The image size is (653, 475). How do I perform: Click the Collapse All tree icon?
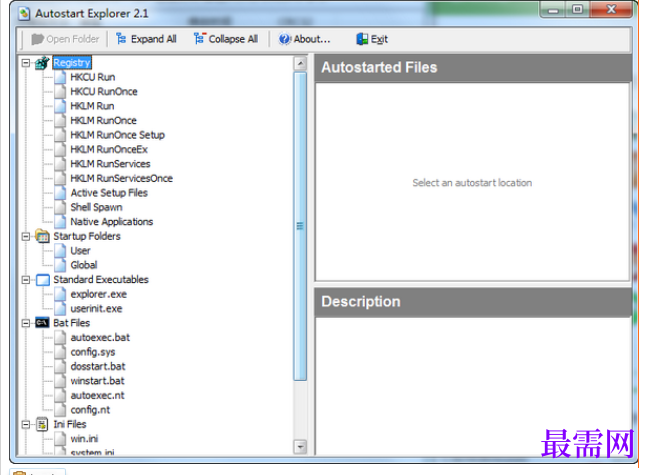click(x=199, y=39)
